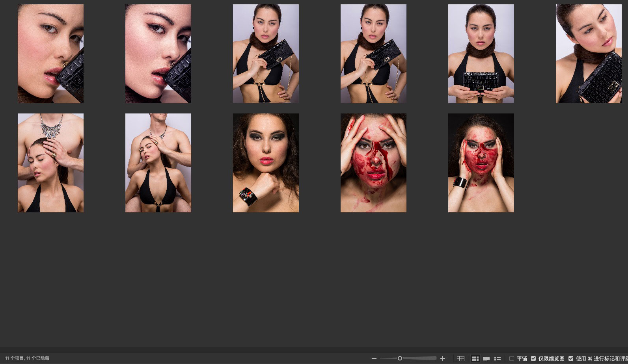
Task: Click the minus icon to shrink thumbnails
Action: 374,358
